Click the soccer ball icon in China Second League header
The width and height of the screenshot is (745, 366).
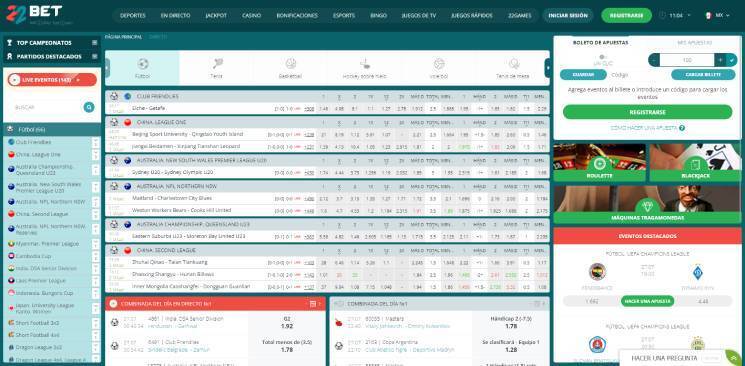[114, 250]
